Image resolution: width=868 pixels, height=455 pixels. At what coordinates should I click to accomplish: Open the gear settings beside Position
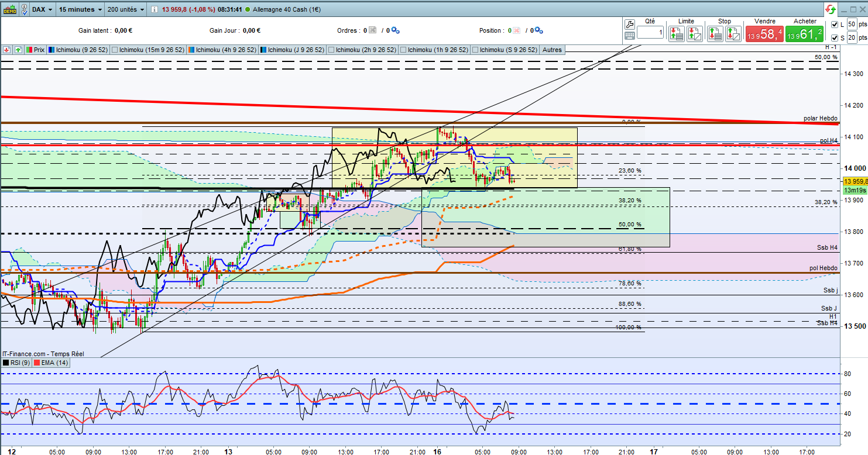539,30
